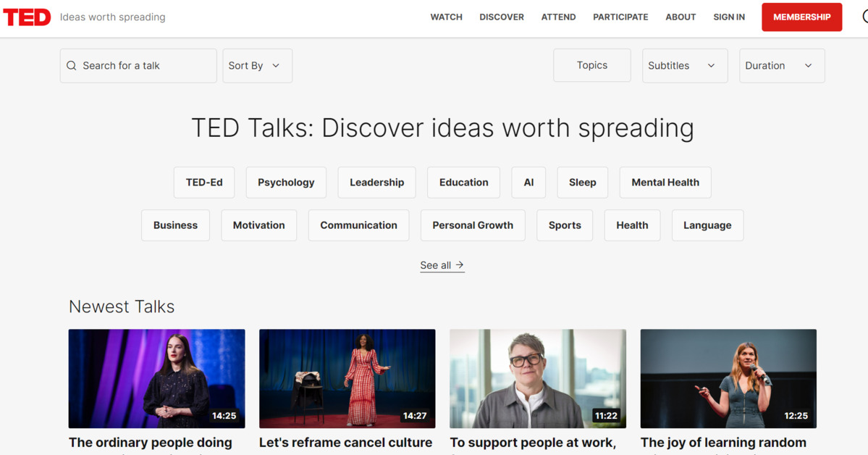
Task: Select the Language topic chip
Action: 707,225
